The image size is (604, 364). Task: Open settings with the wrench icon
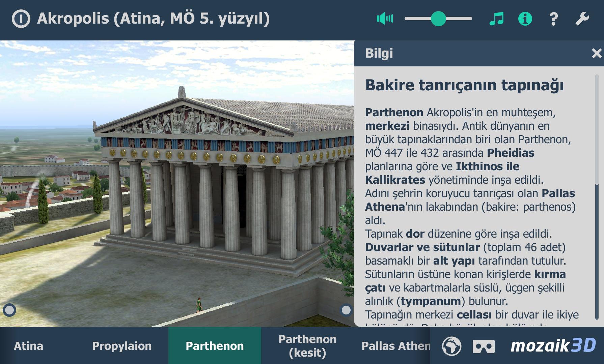click(x=582, y=19)
